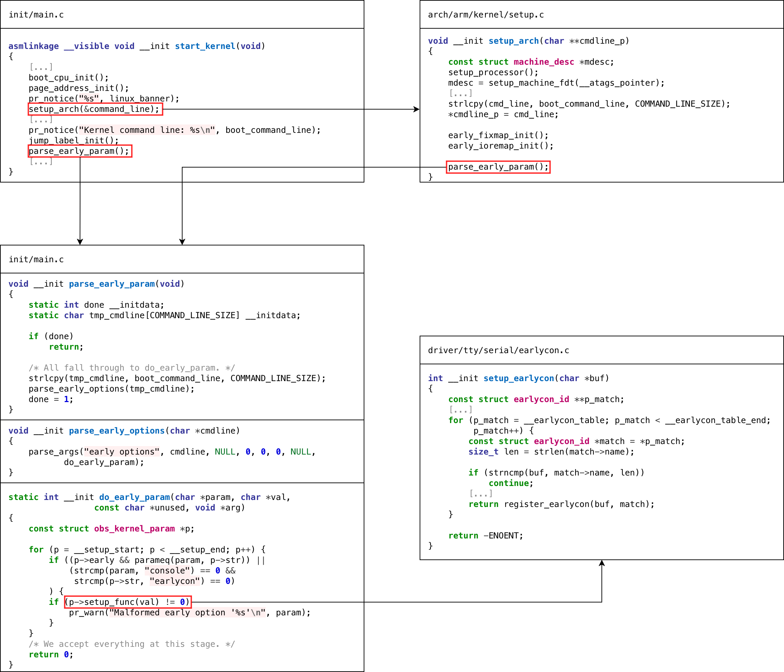Image resolution: width=784 pixels, height=672 pixels.
Task: Click the arch/arm/kernel/setup.c file title
Action: pos(485,15)
